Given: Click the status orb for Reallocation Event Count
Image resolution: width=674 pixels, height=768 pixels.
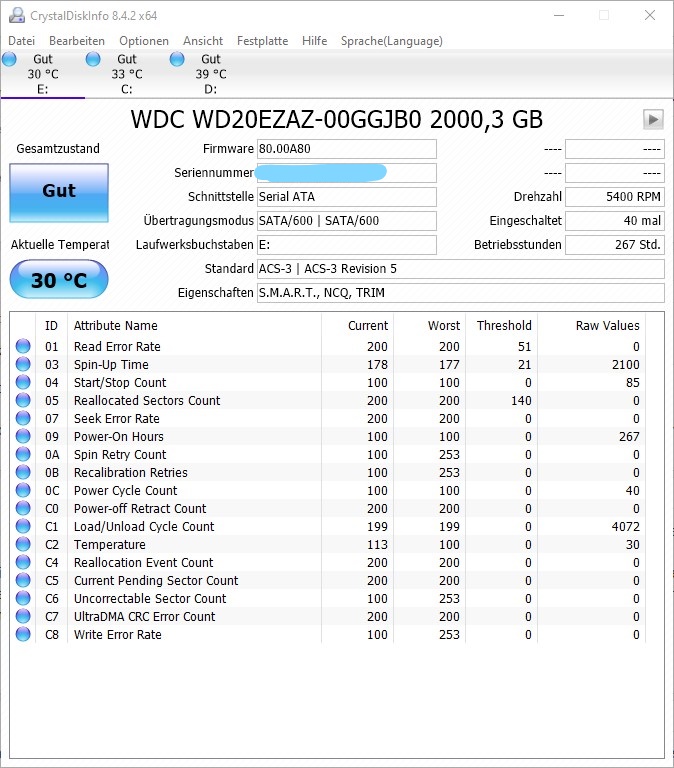Looking at the screenshot, I should 23,562.
